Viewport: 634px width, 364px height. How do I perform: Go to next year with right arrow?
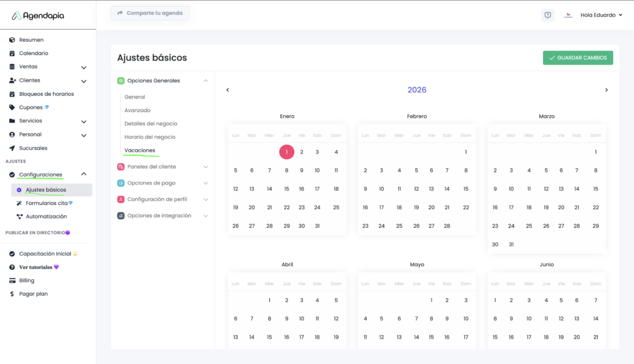pos(606,90)
